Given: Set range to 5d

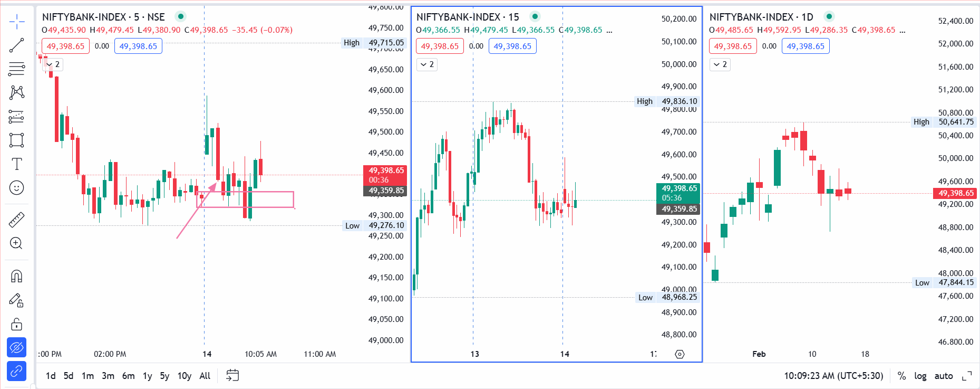Looking at the screenshot, I should (69, 376).
